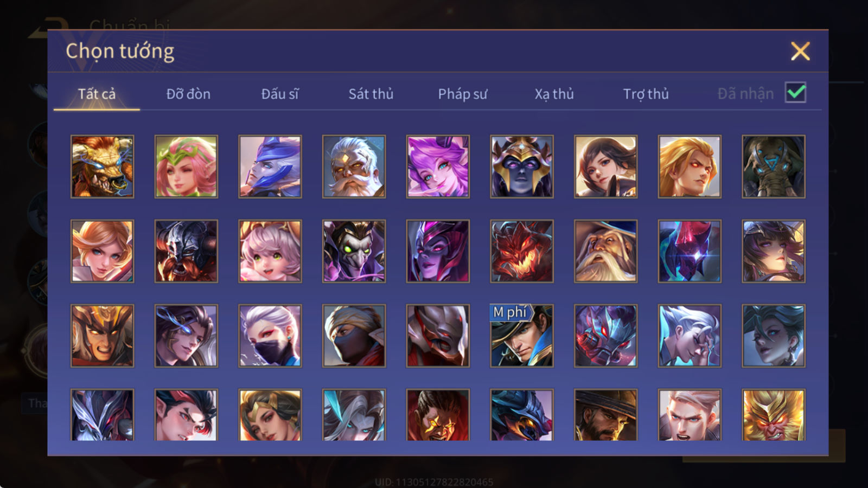Select the bull-headed hero portrait
The width and height of the screenshot is (868, 488).
point(102,166)
